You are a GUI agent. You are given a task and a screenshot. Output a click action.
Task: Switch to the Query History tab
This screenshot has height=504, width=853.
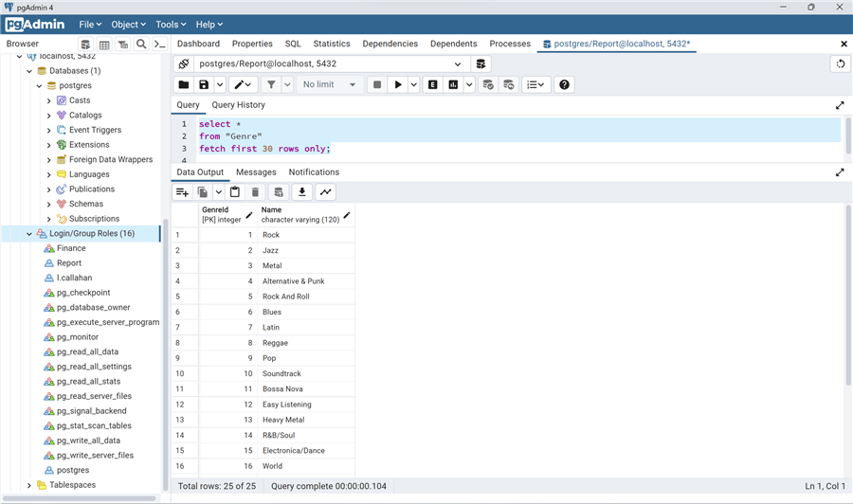click(x=238, y=105)
